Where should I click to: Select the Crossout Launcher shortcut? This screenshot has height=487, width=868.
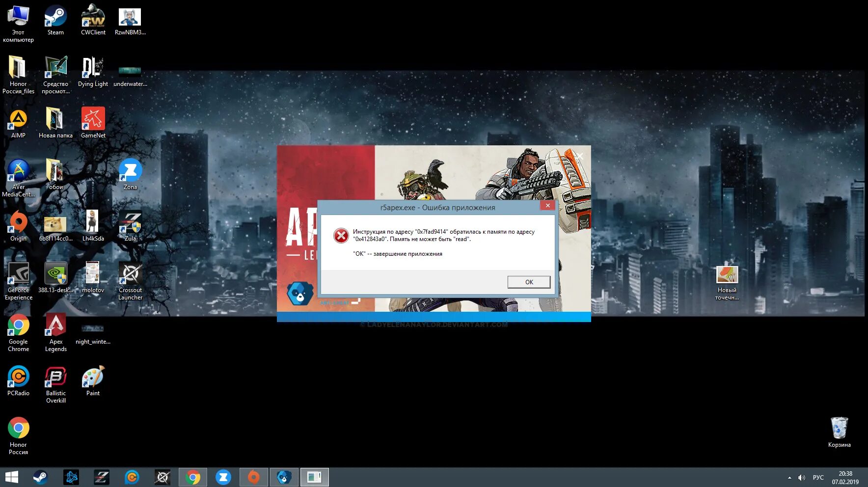pyautogui.click(x=130, y=281)
